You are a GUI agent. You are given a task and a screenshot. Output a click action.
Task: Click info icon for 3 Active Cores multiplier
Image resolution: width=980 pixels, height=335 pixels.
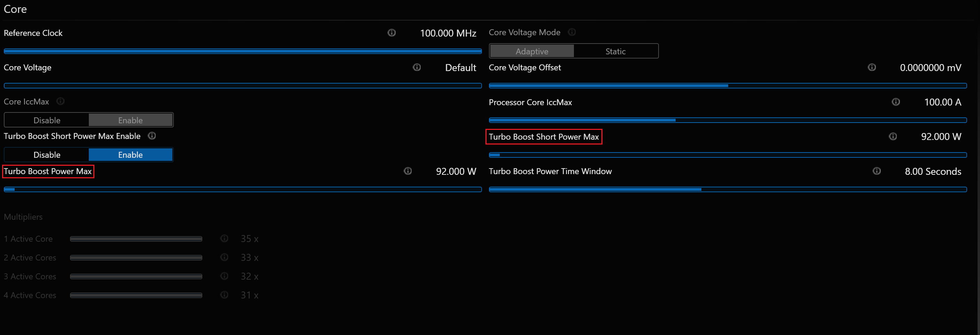[x=225, y=276]
